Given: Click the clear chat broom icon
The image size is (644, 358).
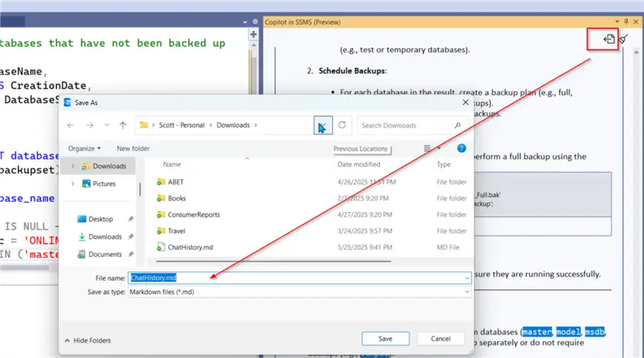Looking at the screenshot, I should [x=623, y=39].
